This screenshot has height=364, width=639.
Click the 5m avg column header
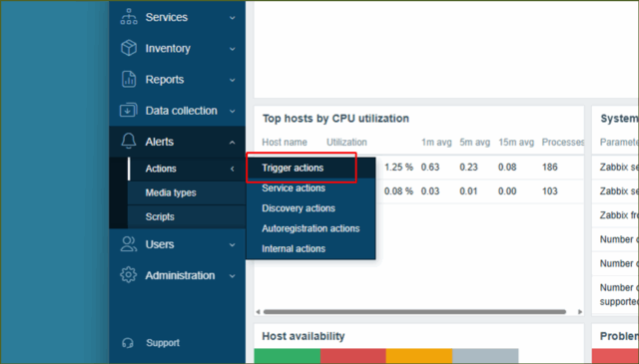point(475,142)
